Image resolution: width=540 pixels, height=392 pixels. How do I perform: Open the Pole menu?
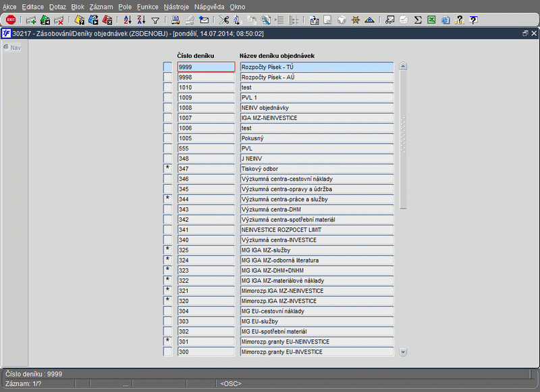pyautogui.click(x=125, y=7)
